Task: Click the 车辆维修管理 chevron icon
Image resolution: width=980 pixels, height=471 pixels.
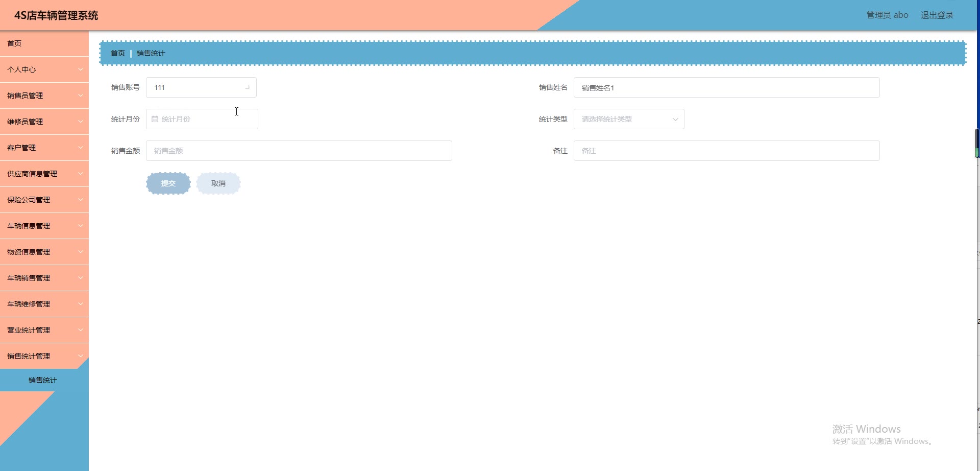Action: (81, 304)
